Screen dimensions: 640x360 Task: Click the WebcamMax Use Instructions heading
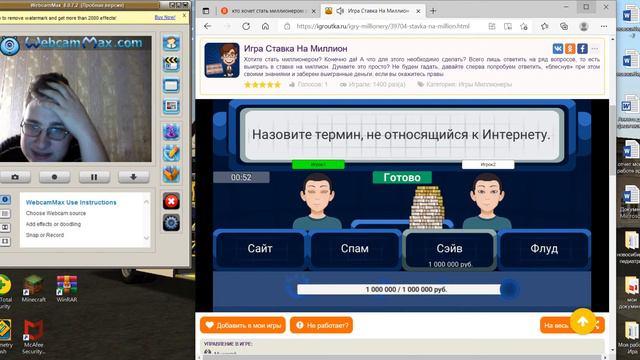(71, 202)
